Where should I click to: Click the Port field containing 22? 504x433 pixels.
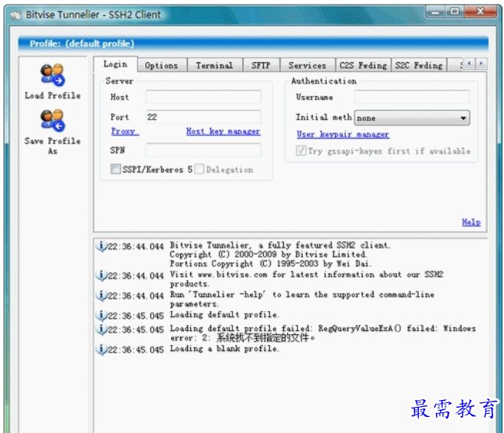click(x=203, y=117)
